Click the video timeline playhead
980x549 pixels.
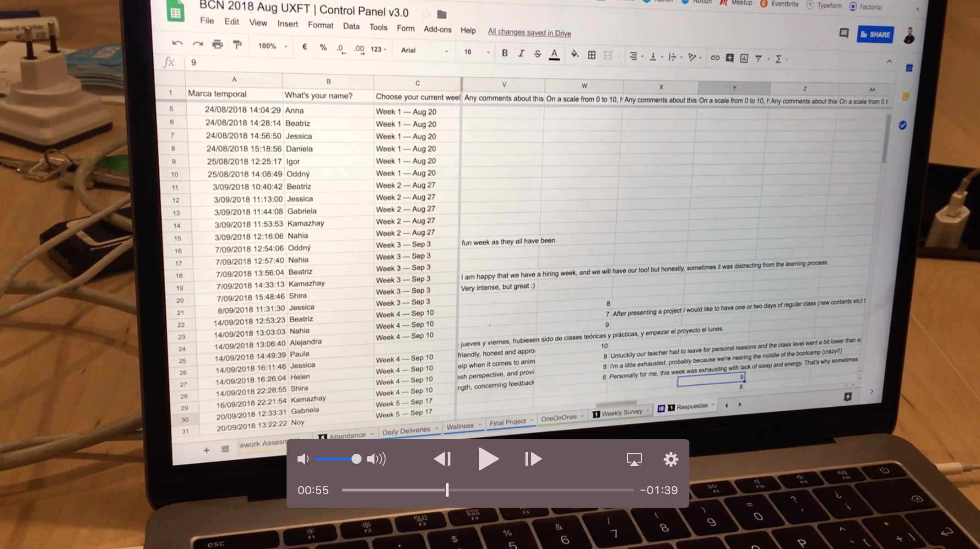point(447,490)
